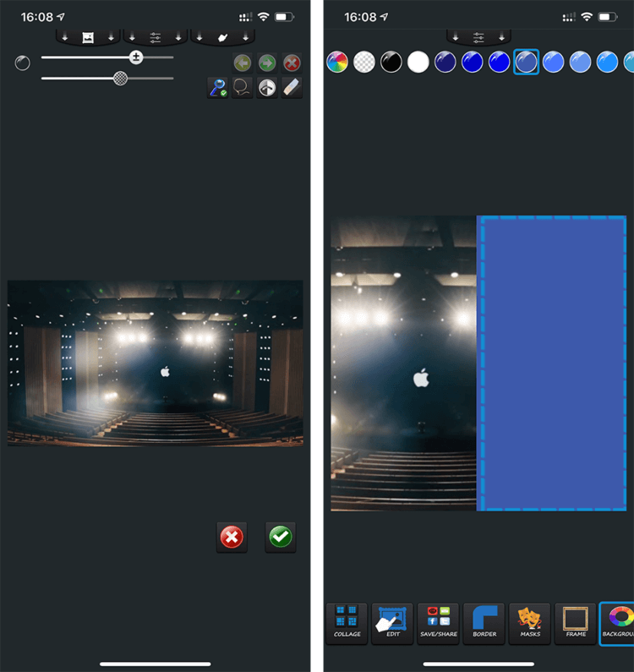Open the Collage tool
Image resolution: width=634 pixels, height=672 pixels.
tap(347, 624)
